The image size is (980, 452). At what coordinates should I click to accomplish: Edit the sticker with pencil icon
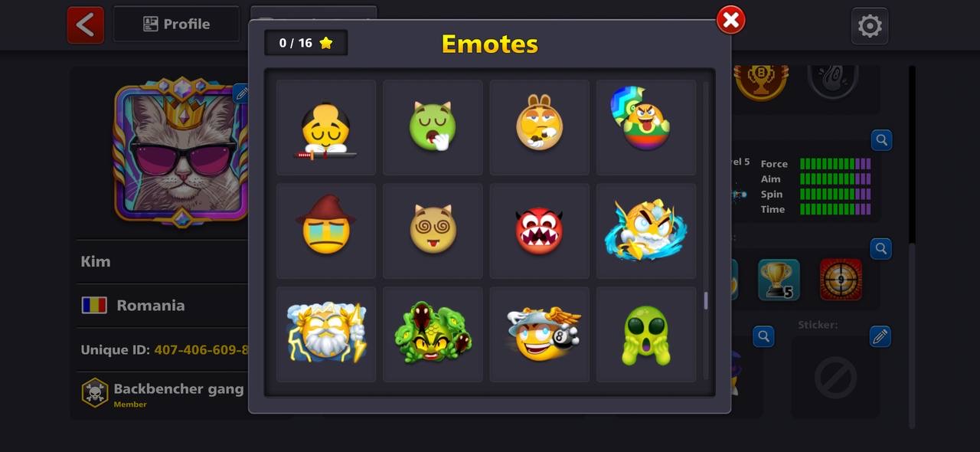click(880, 336)
